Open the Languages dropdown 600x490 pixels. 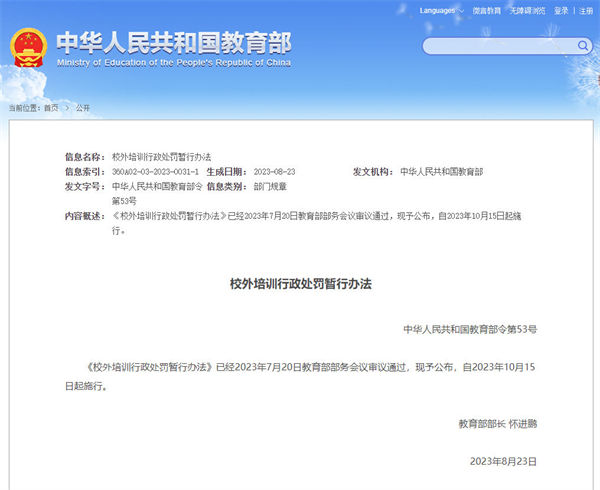[441, 11]
